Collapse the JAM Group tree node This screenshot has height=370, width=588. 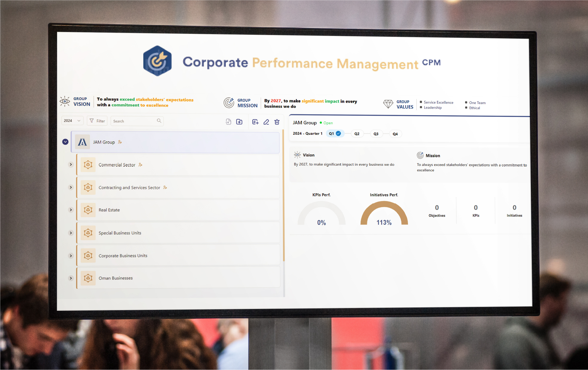[x=65, y=142]
